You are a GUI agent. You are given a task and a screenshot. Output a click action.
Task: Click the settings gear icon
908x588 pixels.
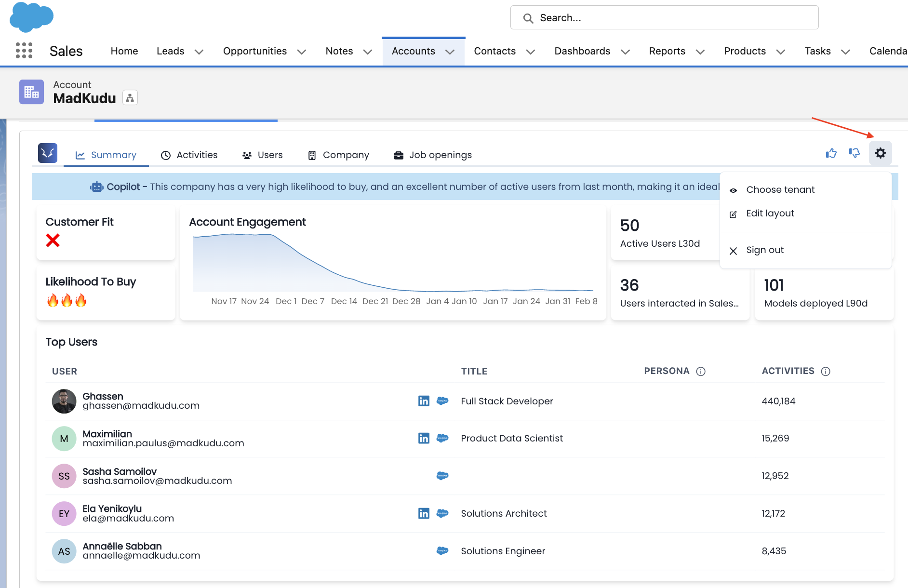coord(881,153)
